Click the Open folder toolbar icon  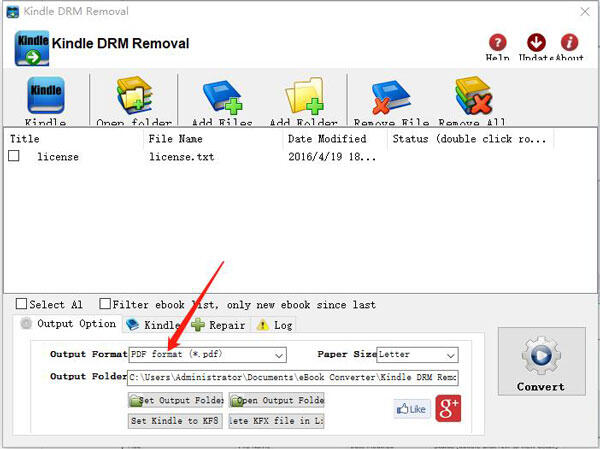[134, 95]
